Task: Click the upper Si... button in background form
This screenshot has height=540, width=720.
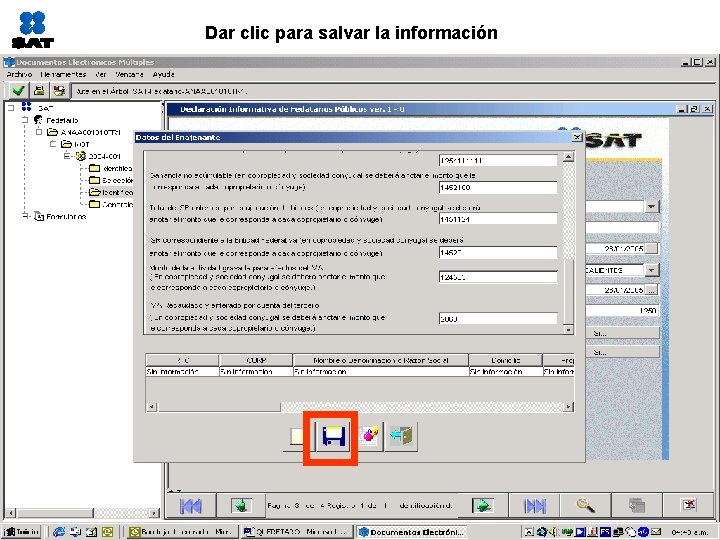Action: 622,333
